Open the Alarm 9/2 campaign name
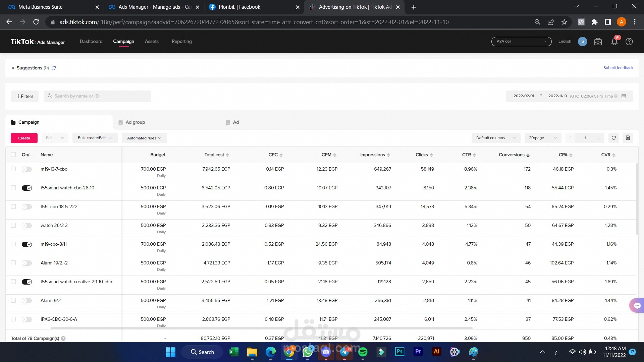The width and height of the screenshot is (644, 362). [51, 301]
